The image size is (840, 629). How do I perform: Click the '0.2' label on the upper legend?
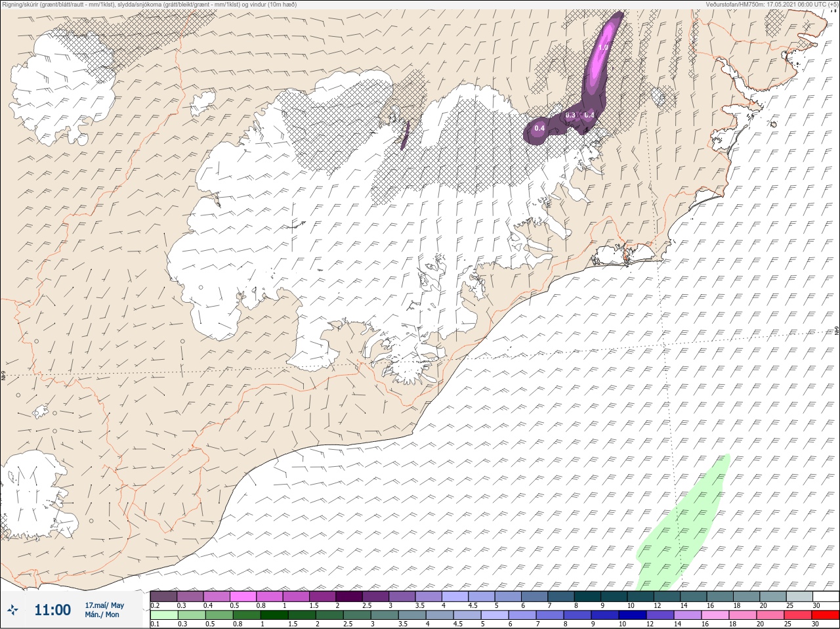click(155, 605)
